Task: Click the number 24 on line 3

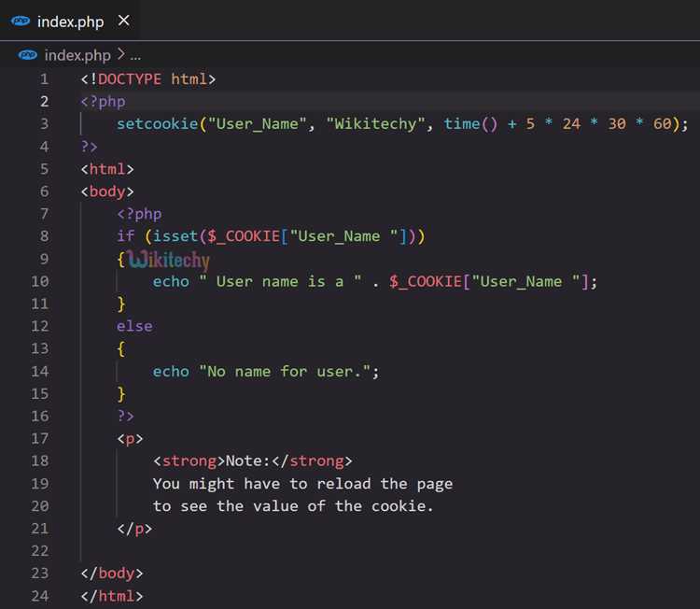Action: click(571, 124)
